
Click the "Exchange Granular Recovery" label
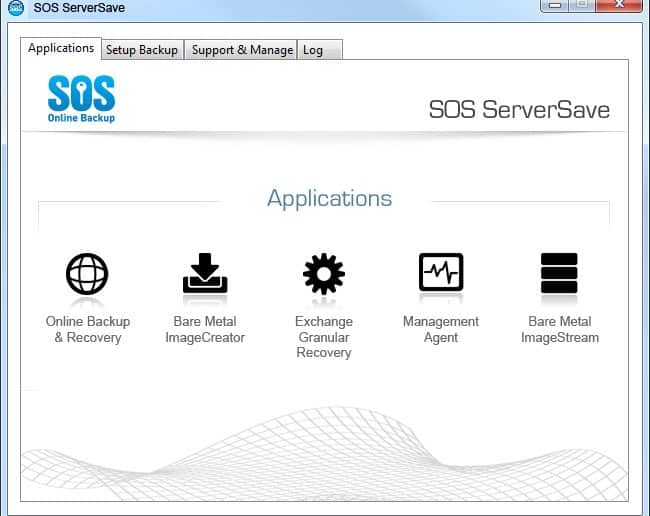click(x=324, y=337)
